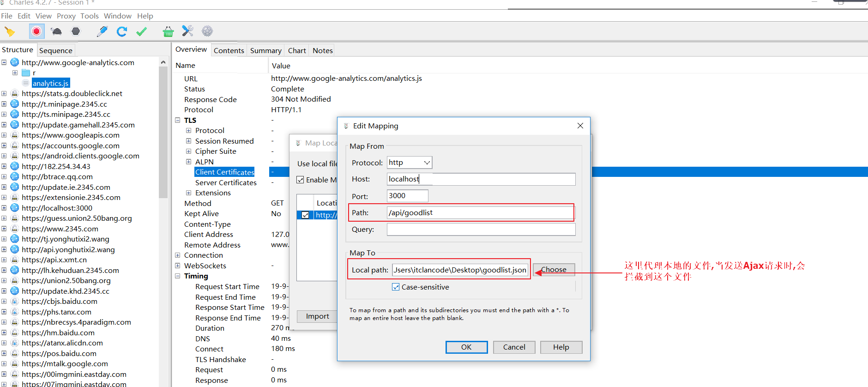Screen dimensions: 868x387
Task: Click OK in Edit Mapping
Action: click(x=466, y=347)
